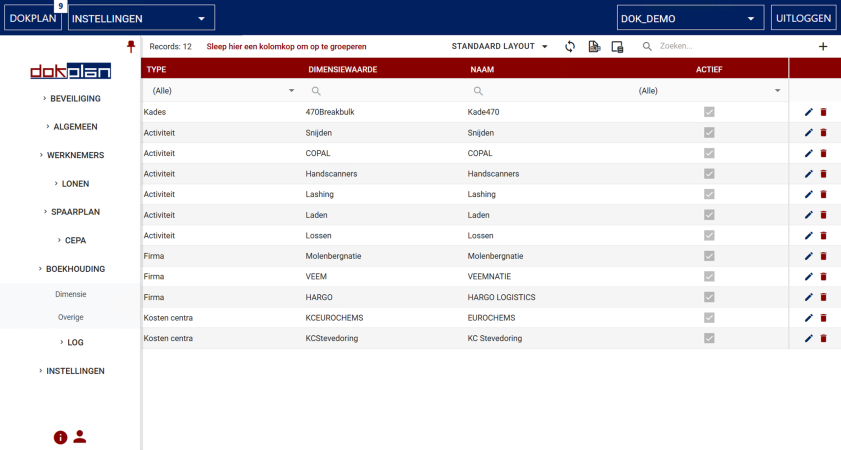841x450 pixels.
Task: Click the plus icon to add record
Action: (823, 47)
